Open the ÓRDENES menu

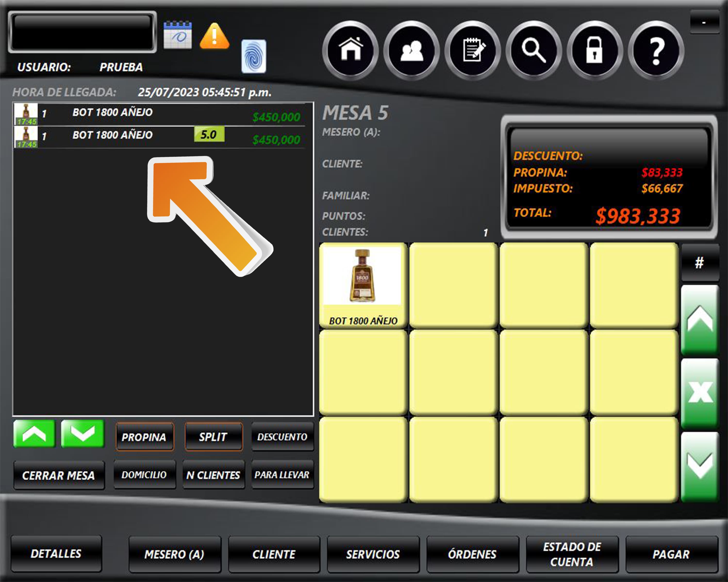pos(472,554)
